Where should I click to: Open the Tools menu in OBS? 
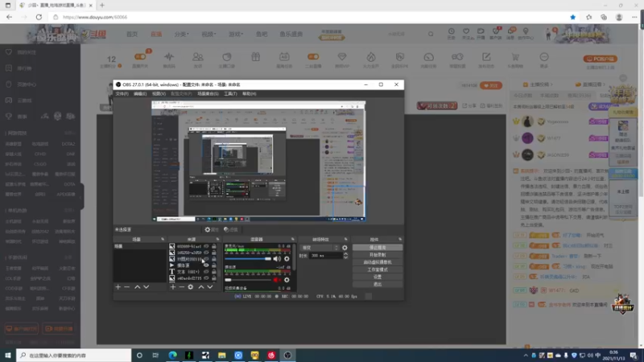[230, 93]
